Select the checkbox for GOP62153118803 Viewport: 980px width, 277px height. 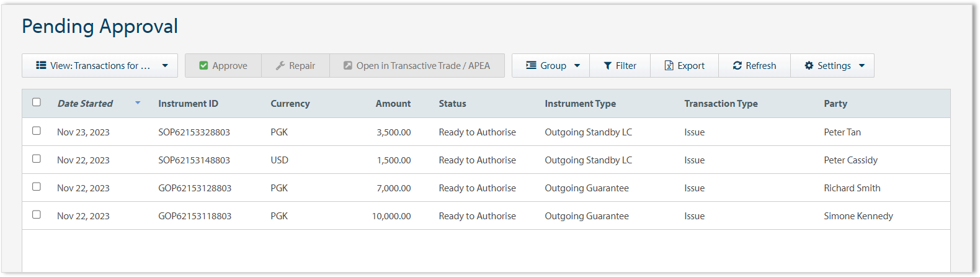[37, 215]
